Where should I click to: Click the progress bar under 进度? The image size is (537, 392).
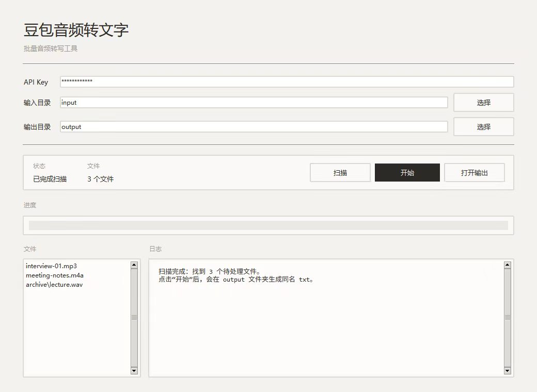[268, 225]
